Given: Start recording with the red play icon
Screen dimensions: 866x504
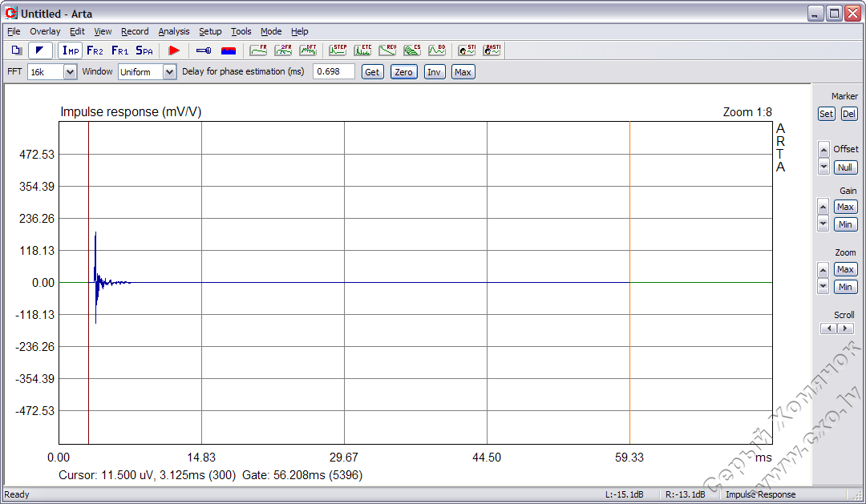Looking at the screenshot, I should [x=174, y=50].
